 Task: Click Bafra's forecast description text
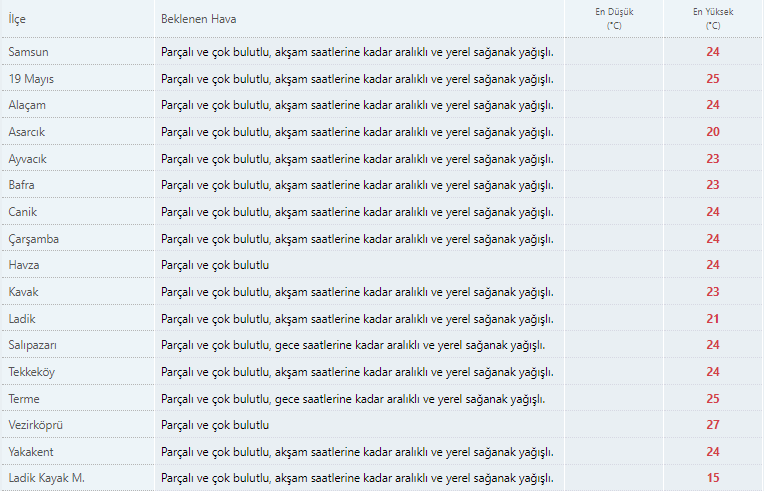click(x=358, y=186)
